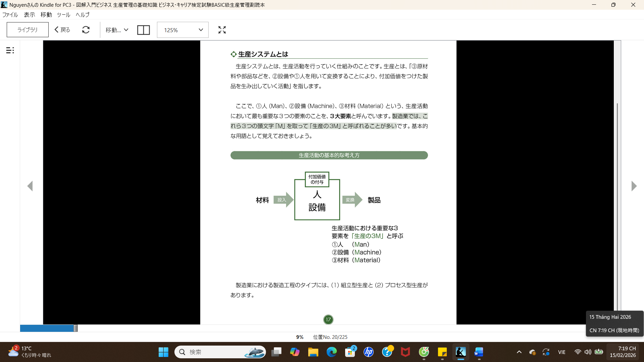This screenshot has height=362, width=644.
Task: Open the 表示 menu
Action: click(x=29, y=15)
